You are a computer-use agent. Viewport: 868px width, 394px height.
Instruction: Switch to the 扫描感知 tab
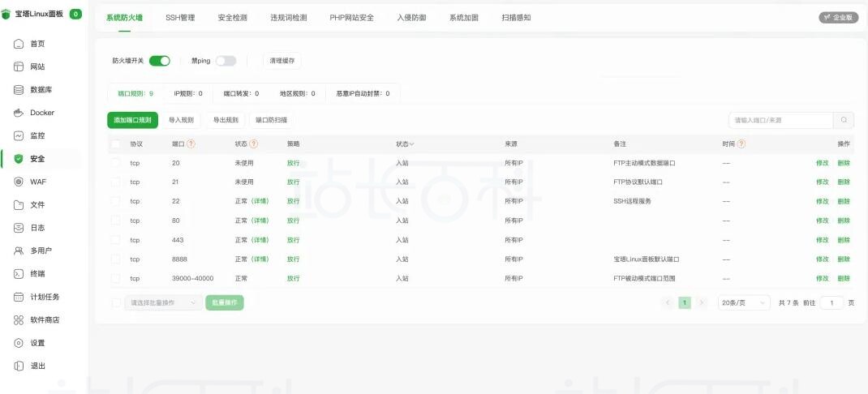click(517, 18)
